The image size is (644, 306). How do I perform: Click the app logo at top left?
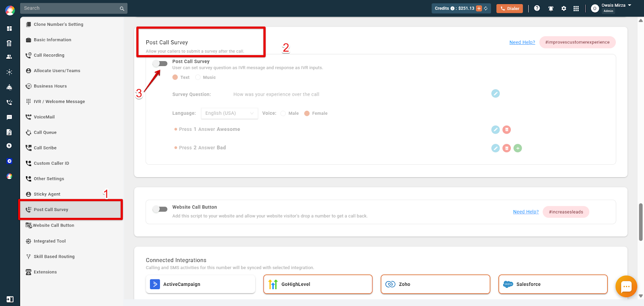pos(10,10)
